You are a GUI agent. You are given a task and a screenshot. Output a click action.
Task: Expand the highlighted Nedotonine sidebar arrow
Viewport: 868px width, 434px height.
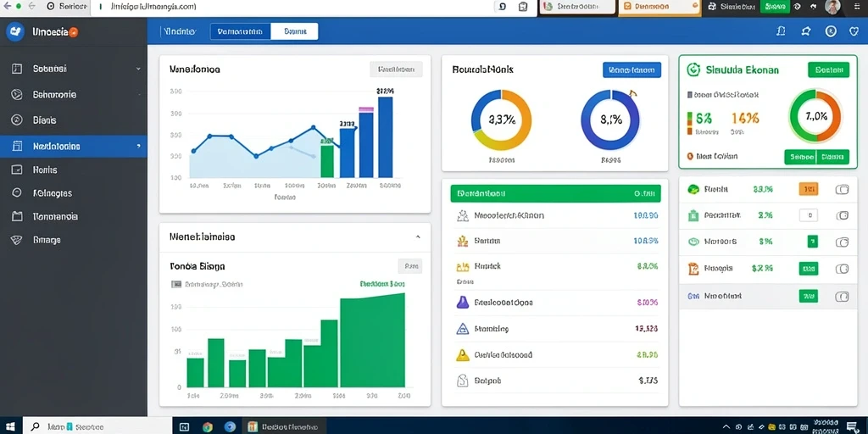pos(138,147)
